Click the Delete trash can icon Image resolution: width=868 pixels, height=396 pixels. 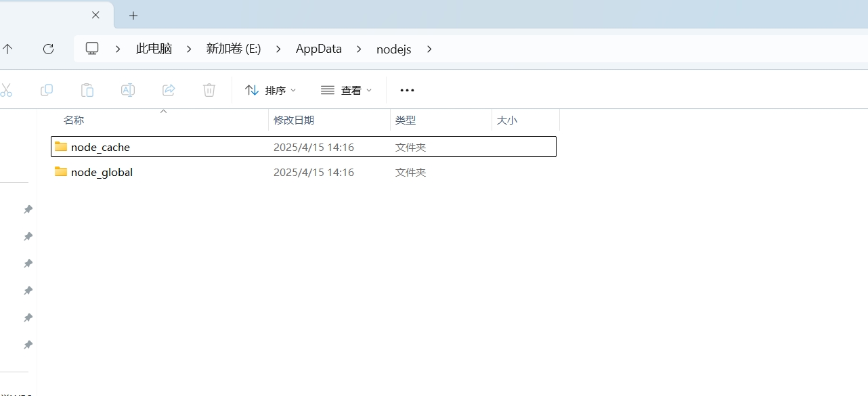209,90
